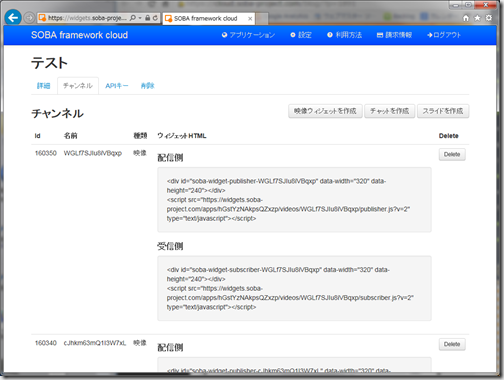Maximize the browser window
504x380 pixels.
[x=468, y=5]
